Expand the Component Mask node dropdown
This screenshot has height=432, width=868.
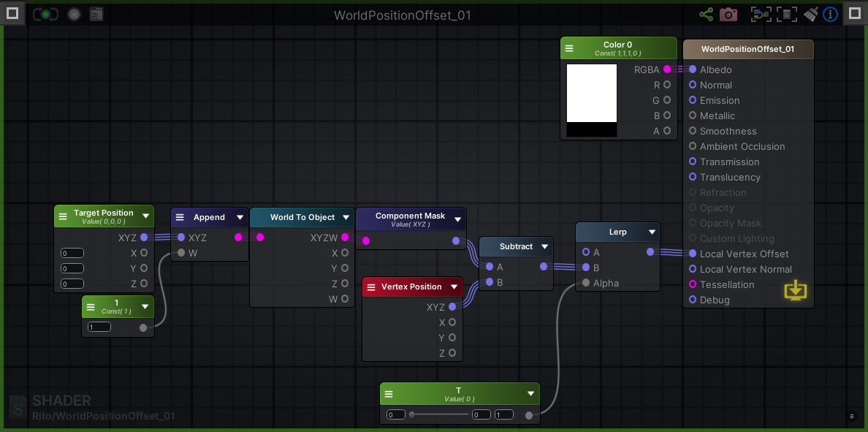coord(458,218)
